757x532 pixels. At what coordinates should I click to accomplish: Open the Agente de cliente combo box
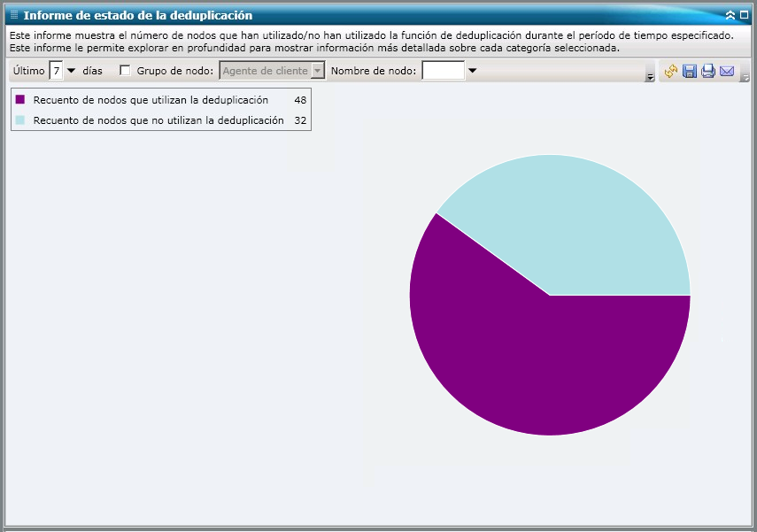click(316, 71)
